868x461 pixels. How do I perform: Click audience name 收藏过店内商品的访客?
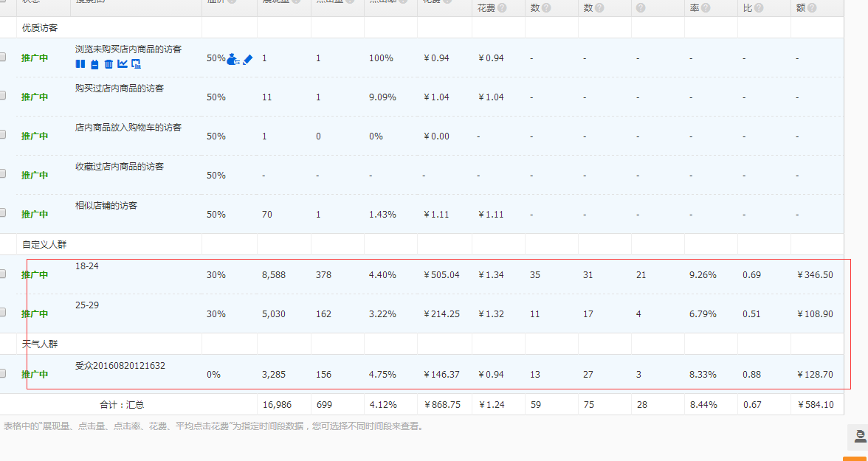[120, 166]
